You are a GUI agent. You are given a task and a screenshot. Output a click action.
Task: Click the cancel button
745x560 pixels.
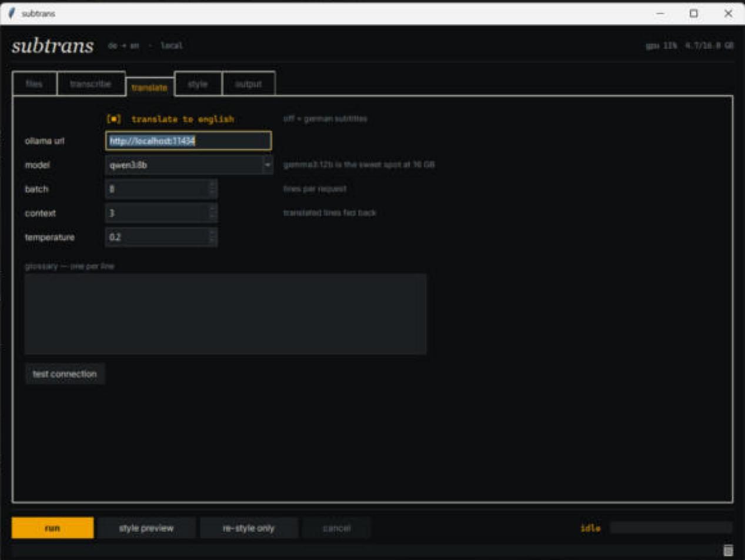click(336, 528)
